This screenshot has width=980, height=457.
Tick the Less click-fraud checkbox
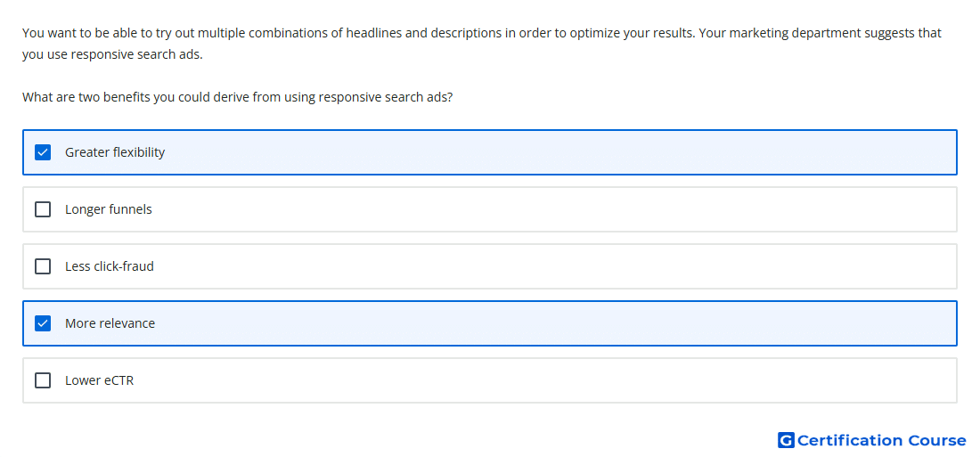click(43, 266)
